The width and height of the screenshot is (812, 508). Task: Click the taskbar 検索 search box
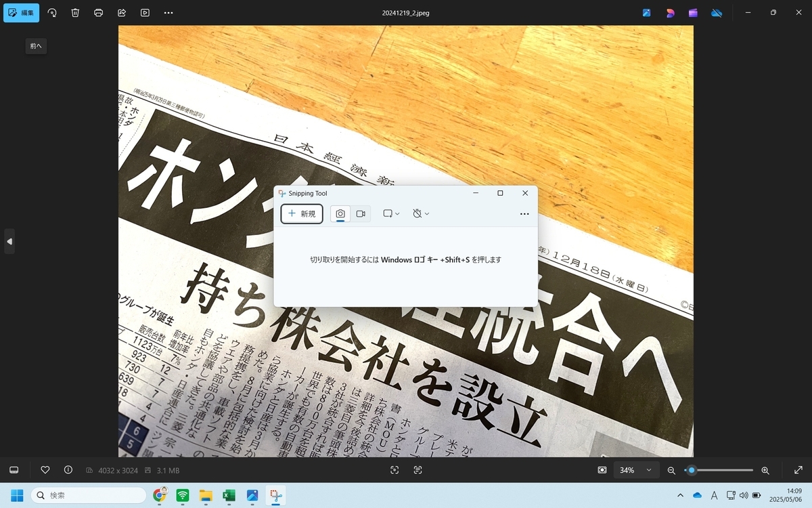tap(89, 495)
